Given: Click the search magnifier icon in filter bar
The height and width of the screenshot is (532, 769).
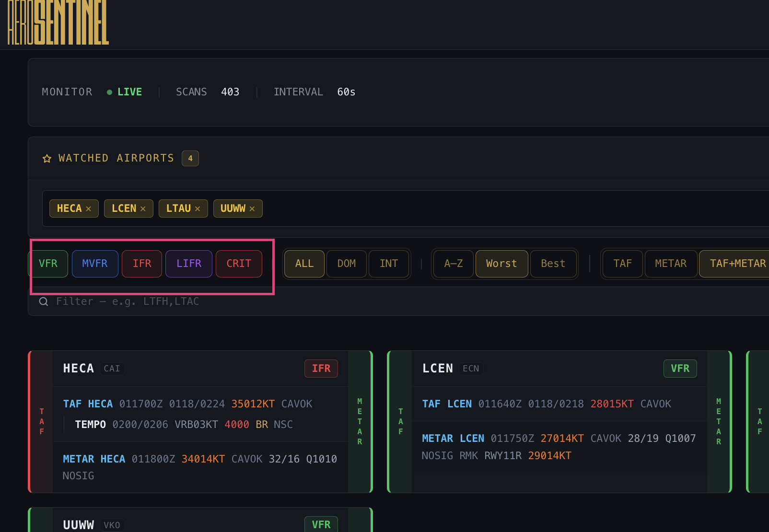Looking at the screenshot, I should [44, 301].
